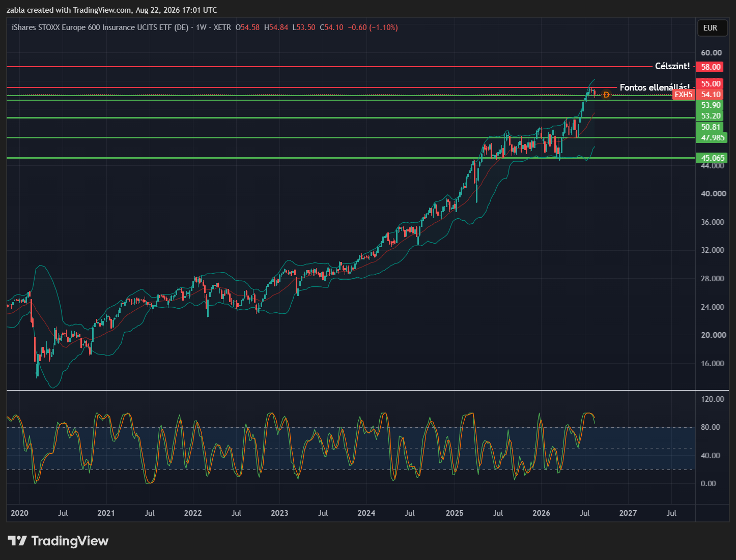Viewport: 736px width, 560px height.
Task: Click the iShares STOXX Europe 600 Insurance title
Action: click(x=100, y=27)
